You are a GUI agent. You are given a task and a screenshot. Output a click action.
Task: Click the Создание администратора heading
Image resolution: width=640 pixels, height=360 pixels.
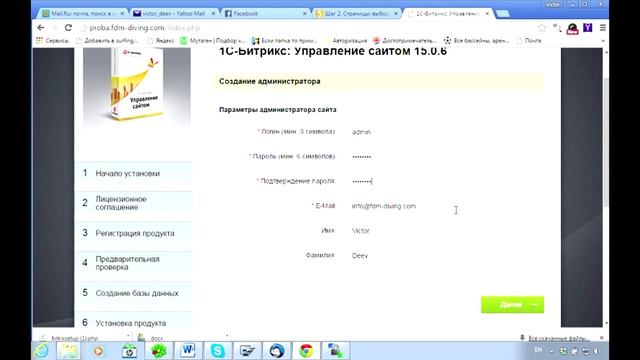click(x=270, y=81)
